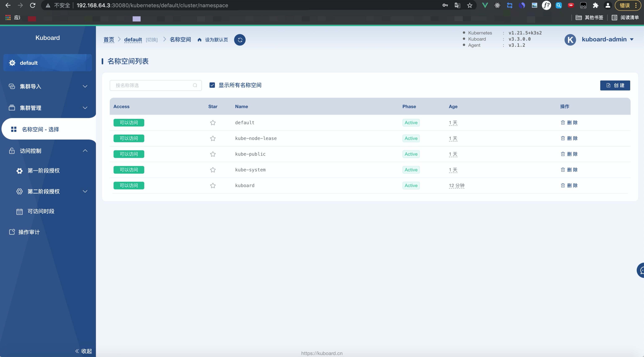Click the [切换] switch cluster link
This screenshot has height=357, width=644.
tap(152, 40)
